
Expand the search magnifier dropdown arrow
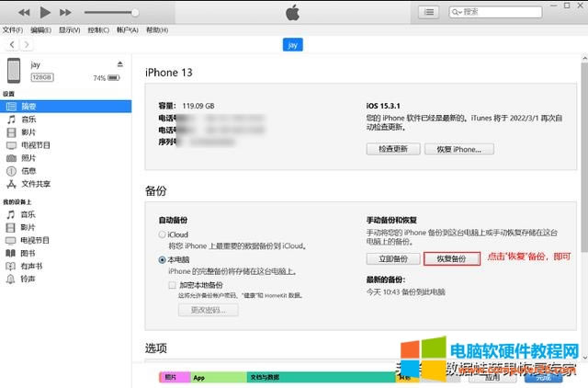coord(458,12)
